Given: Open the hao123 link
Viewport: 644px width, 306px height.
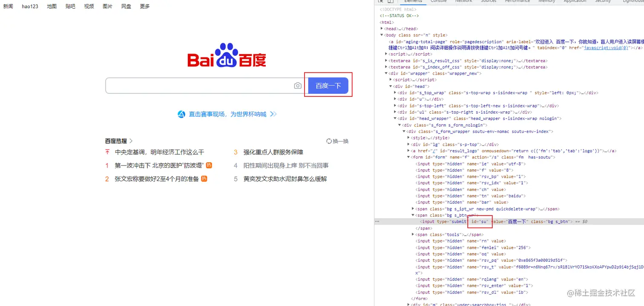Looking at the screenshot, I should (x=30, y=6).
